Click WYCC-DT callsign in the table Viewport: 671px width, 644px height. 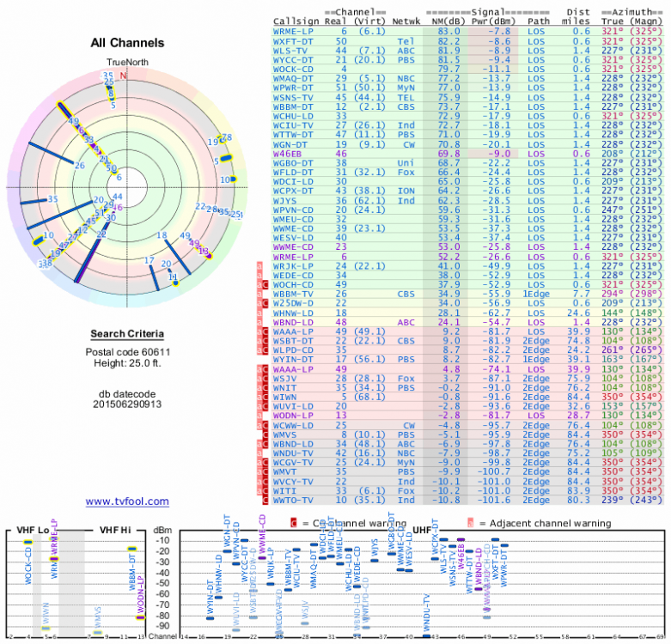[293, 60]
